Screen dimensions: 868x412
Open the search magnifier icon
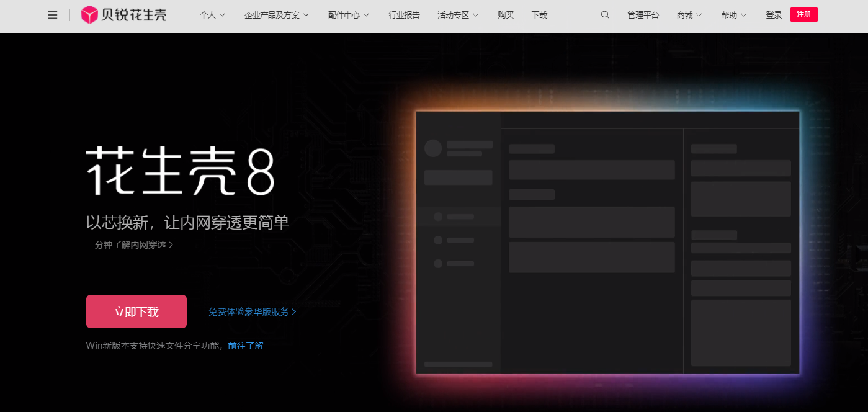click(x=605, y=15)
